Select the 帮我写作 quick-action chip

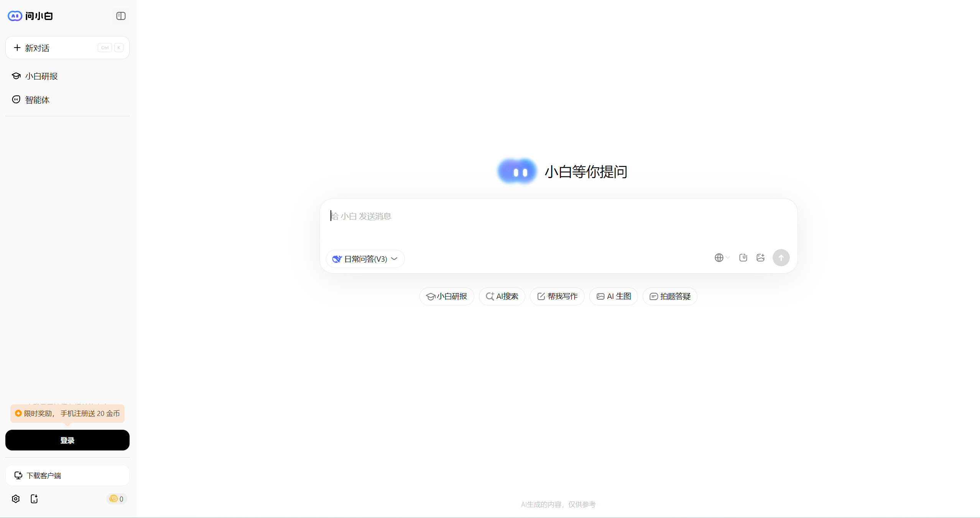point(557,296)
